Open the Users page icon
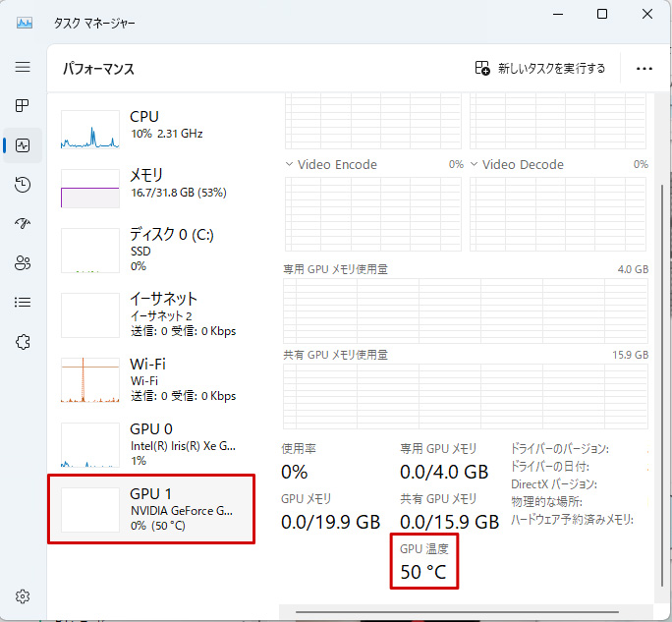The image size is (672, 622). [x=23, y=263]
